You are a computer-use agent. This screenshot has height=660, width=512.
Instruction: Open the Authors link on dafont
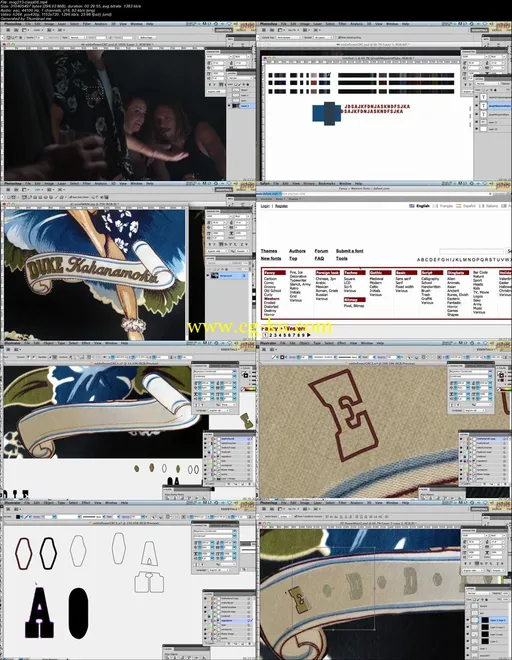click(x=297, y=251)
